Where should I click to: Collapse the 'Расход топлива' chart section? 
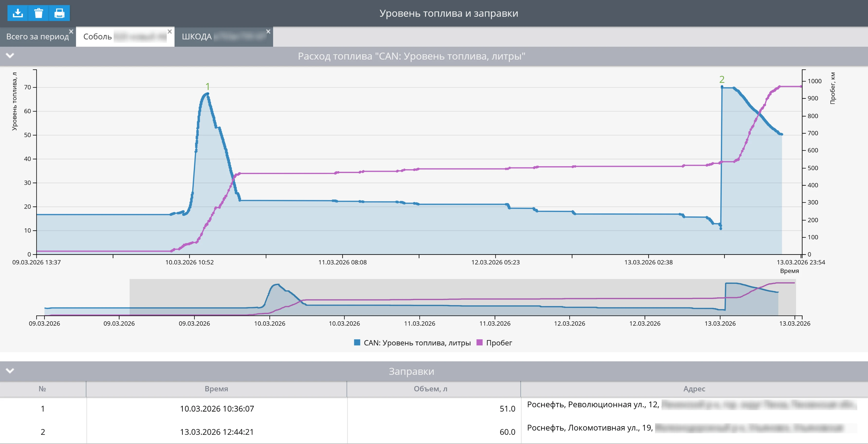click(x=10, y=55)
